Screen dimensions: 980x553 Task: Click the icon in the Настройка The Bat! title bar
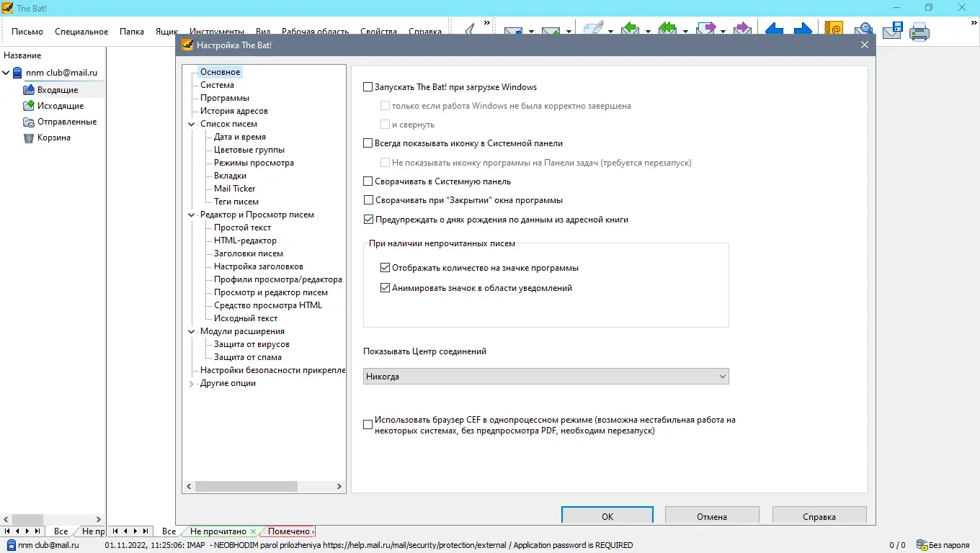[x=188, y=45]
